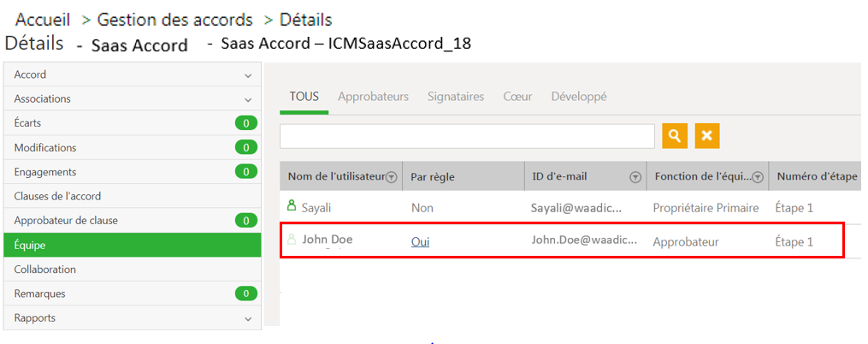Open Clauses de l'accord sidebar item
Viewport: 868px width, 344px height.
tap(133, 196)
